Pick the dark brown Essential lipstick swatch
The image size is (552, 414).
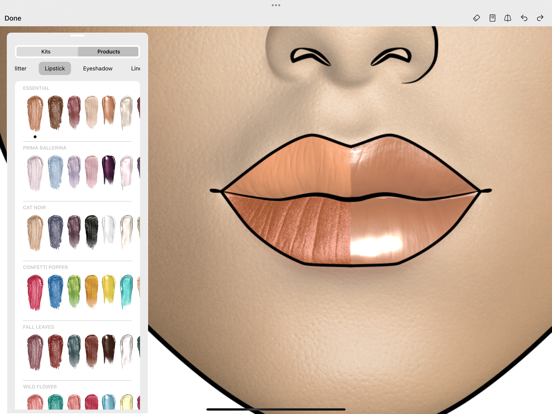55,112
